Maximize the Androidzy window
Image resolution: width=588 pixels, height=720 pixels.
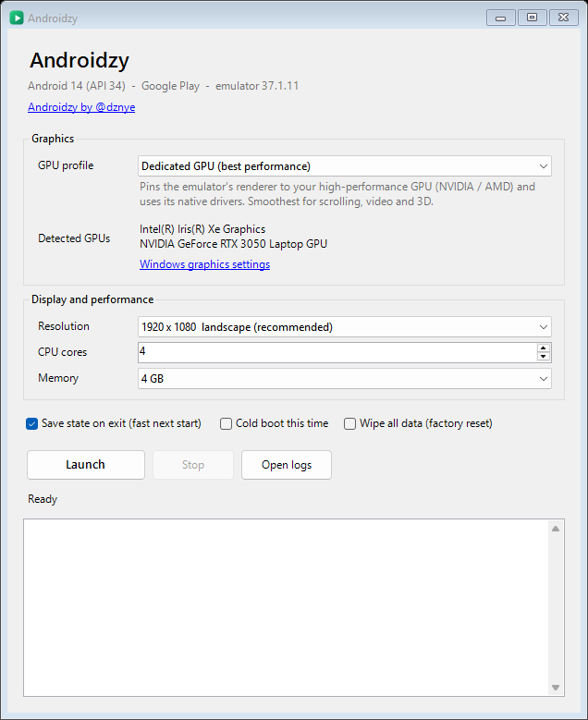(x=532, y=18)
